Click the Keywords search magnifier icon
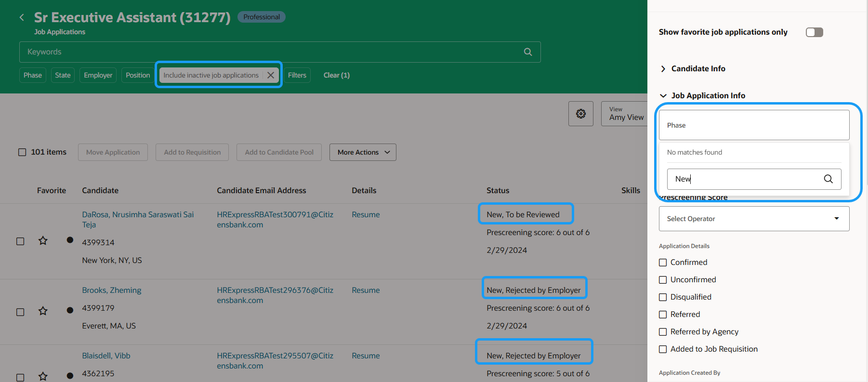The height and width of the screenshot is (382, 868). coord(528,52)
